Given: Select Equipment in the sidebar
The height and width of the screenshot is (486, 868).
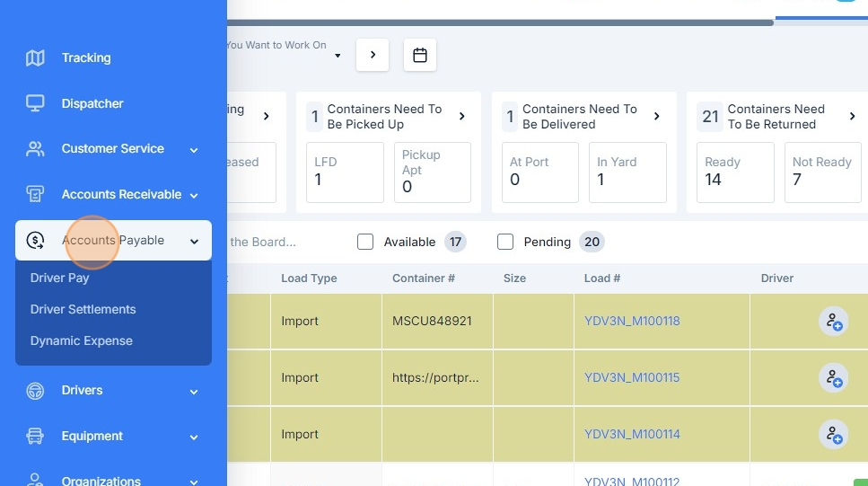Looking at the screenshot, I should click(92, 436).
